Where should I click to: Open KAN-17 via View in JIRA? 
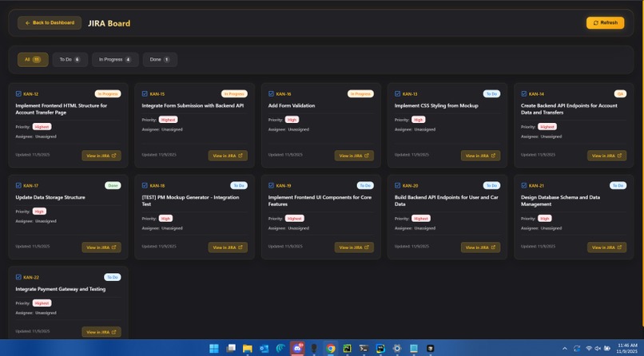101,247
